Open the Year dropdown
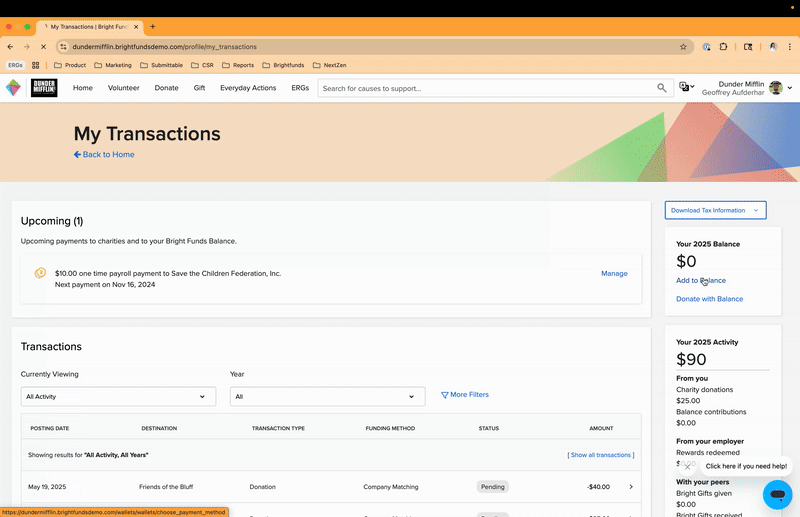 pos(328,396)
